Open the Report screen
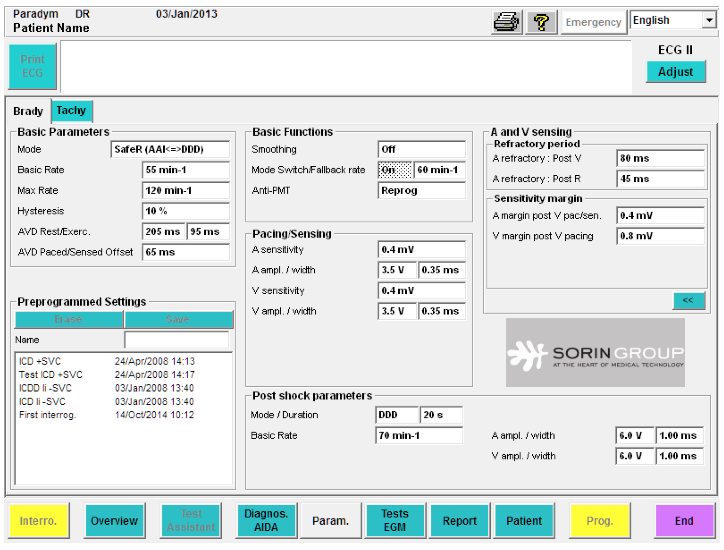This screenshot has height=550, width=724. (x=460, y=521)
